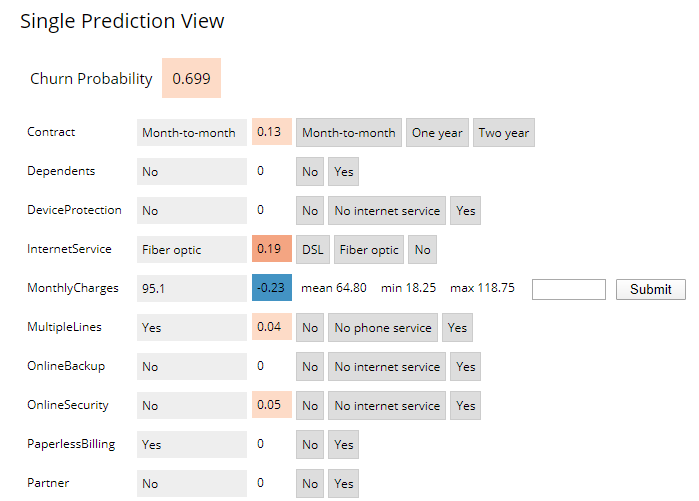Set InternetService to No
Screen dimensions: 699x501
422,250
